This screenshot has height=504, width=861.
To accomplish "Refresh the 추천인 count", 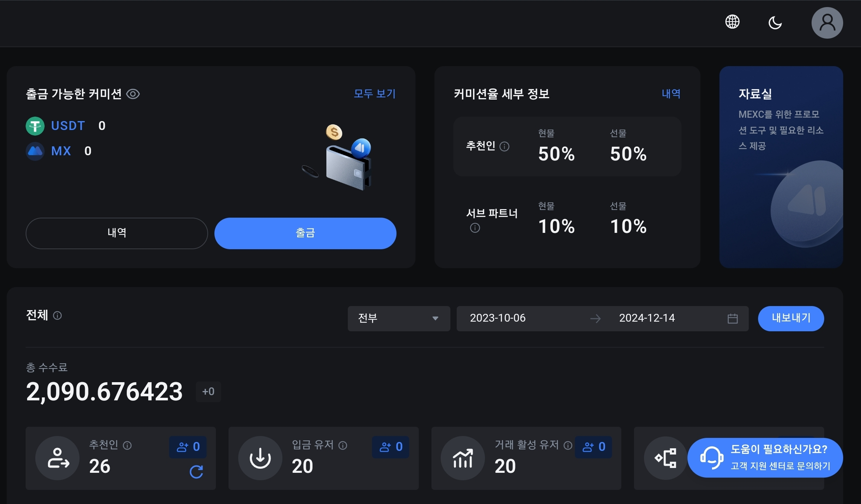I will click(x=196, y=472).
